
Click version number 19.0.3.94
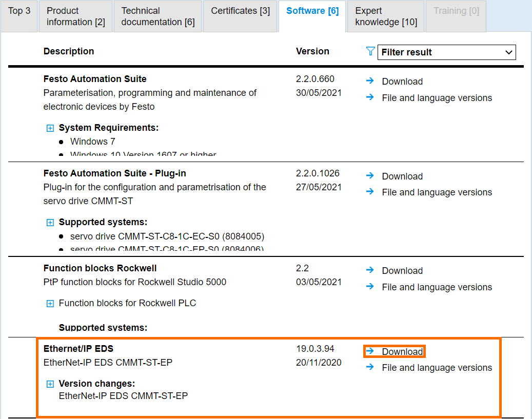315,349
